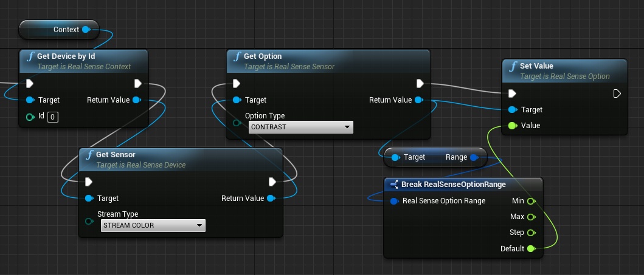This screenshot has width=644, height=275.
Task: Click the Min output pin
Action: (x=531, y=201)
